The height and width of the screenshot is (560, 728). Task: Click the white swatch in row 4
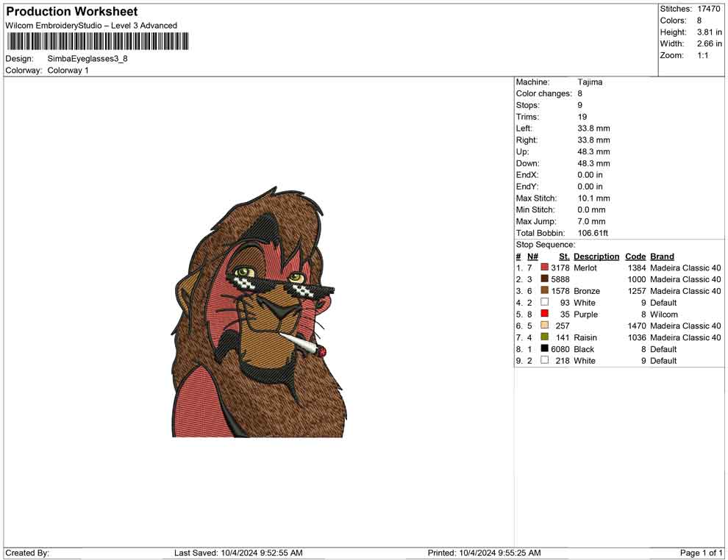point(545,302)
